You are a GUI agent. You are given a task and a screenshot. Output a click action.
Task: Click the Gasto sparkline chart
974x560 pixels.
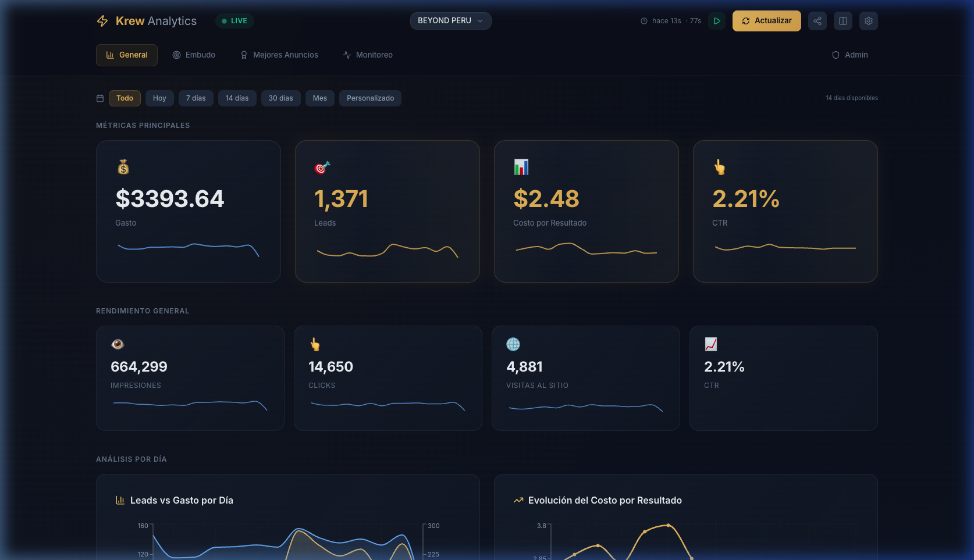click(x=188, y=249)
